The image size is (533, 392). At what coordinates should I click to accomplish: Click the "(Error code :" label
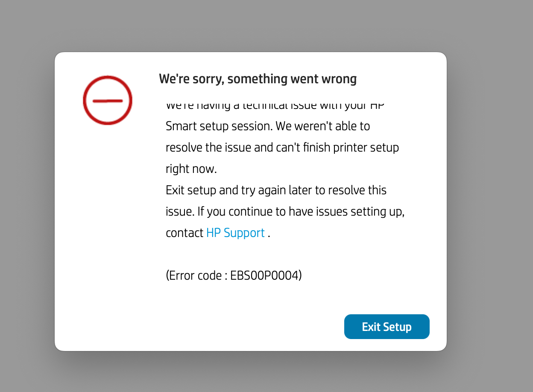point(197,275)
